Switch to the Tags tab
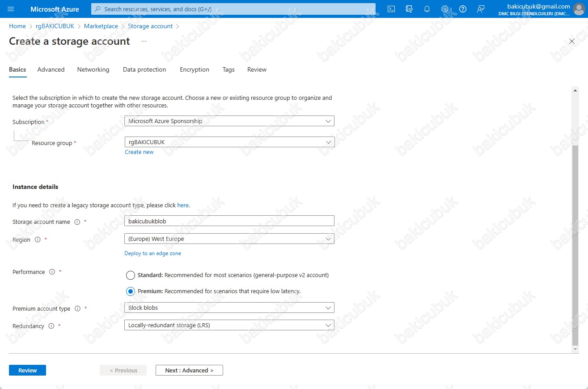 point(228,69)
